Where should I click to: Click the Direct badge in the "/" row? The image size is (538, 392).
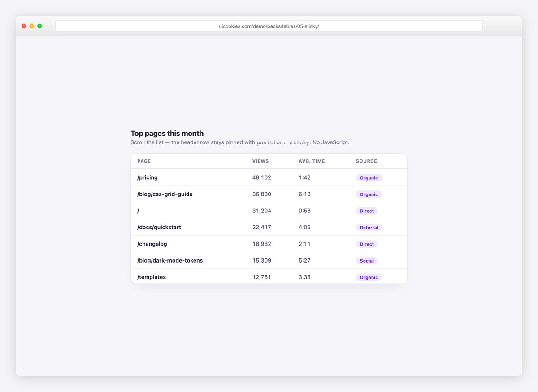pos(367,211)
